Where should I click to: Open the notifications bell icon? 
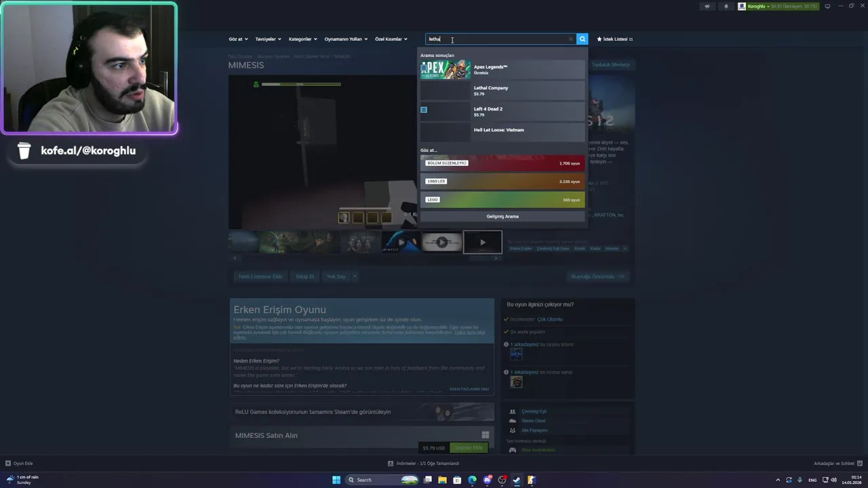pyautogui.click(x=726, y=6)
